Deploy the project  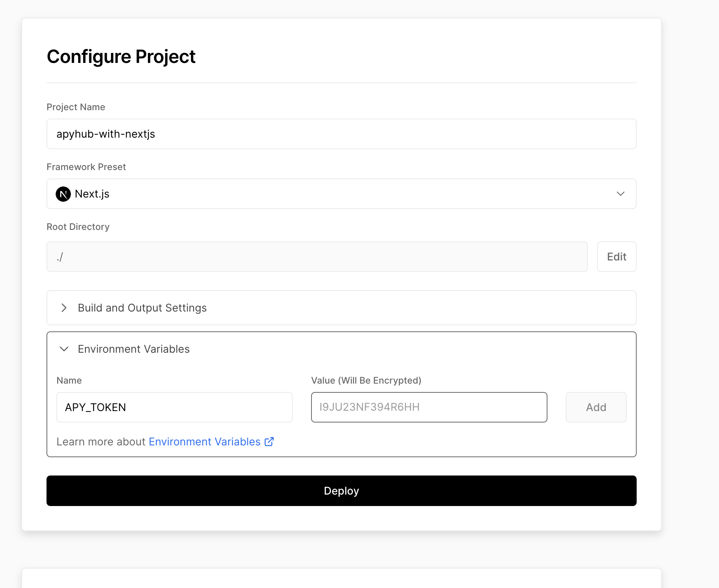pos(342,491)
